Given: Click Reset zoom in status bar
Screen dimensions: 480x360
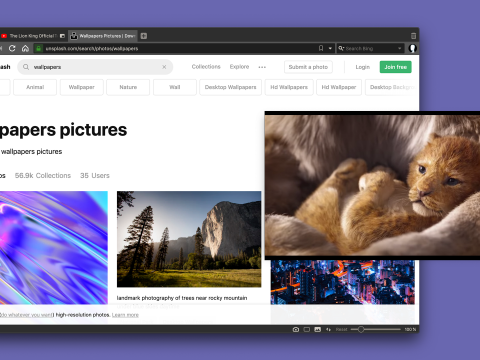Looking at the screenshot, I should point(341,329).
